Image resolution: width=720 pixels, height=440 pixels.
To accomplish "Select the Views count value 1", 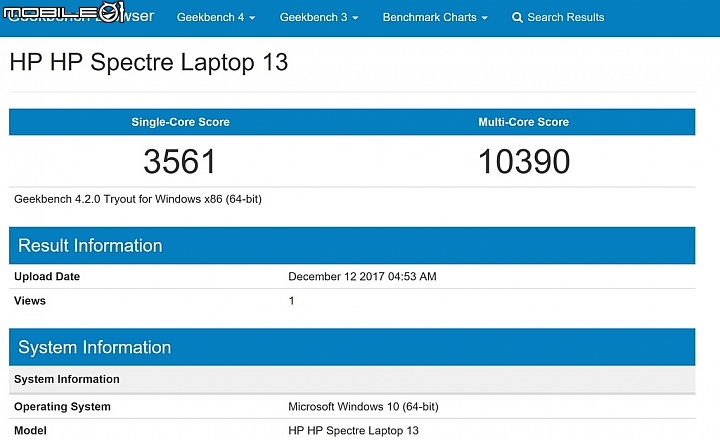I will click(292, 301).
